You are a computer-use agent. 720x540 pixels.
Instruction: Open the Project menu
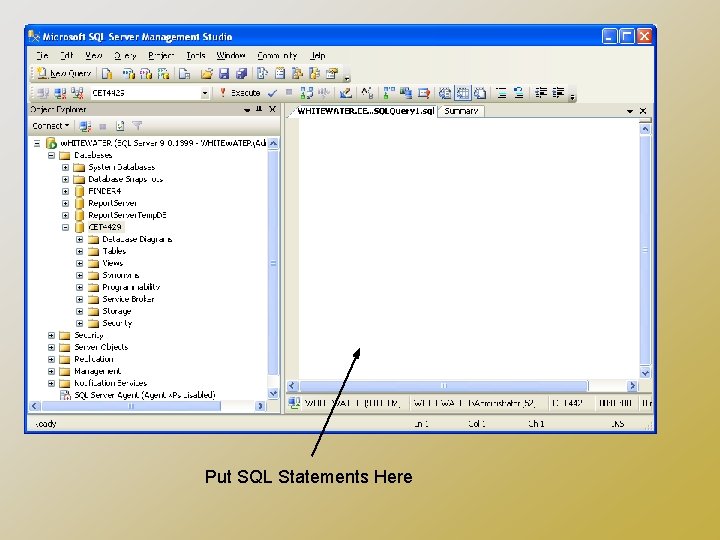tap(161, 56)
